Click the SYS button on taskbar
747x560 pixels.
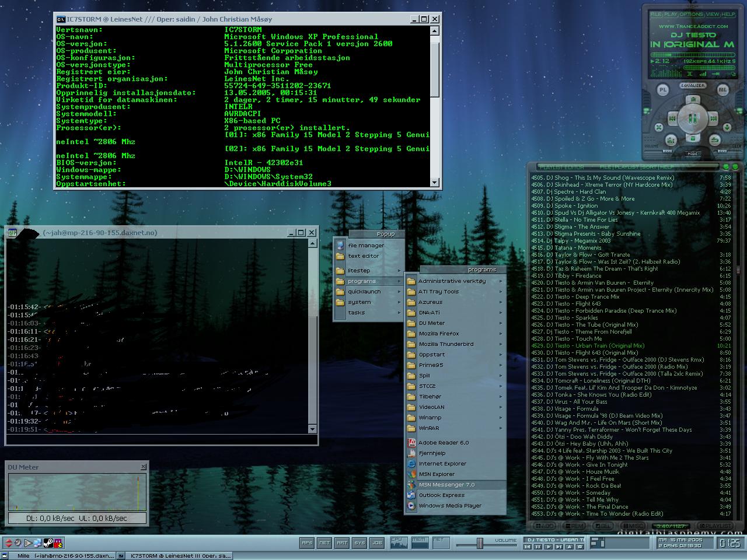tap(359, 543)
